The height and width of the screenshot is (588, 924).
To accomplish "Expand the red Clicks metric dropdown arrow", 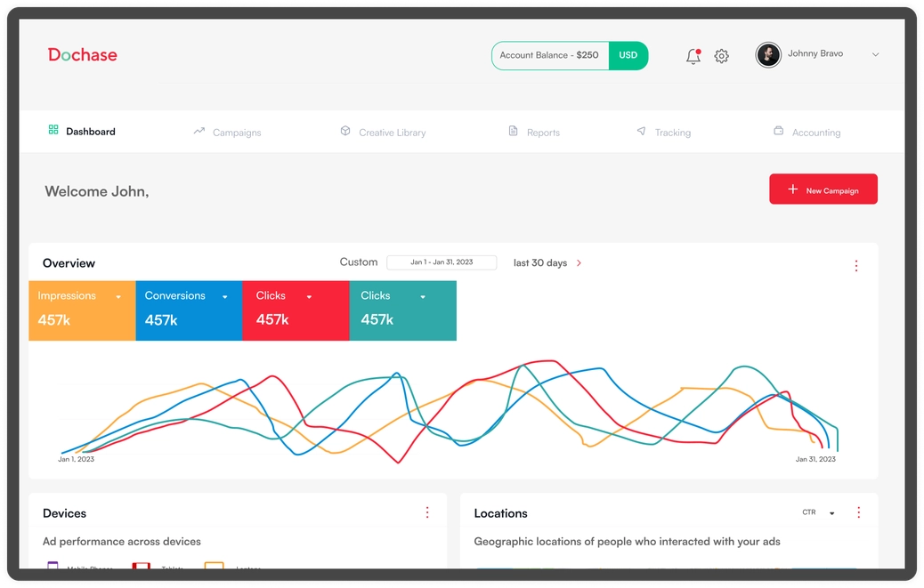I will [309, 297].
